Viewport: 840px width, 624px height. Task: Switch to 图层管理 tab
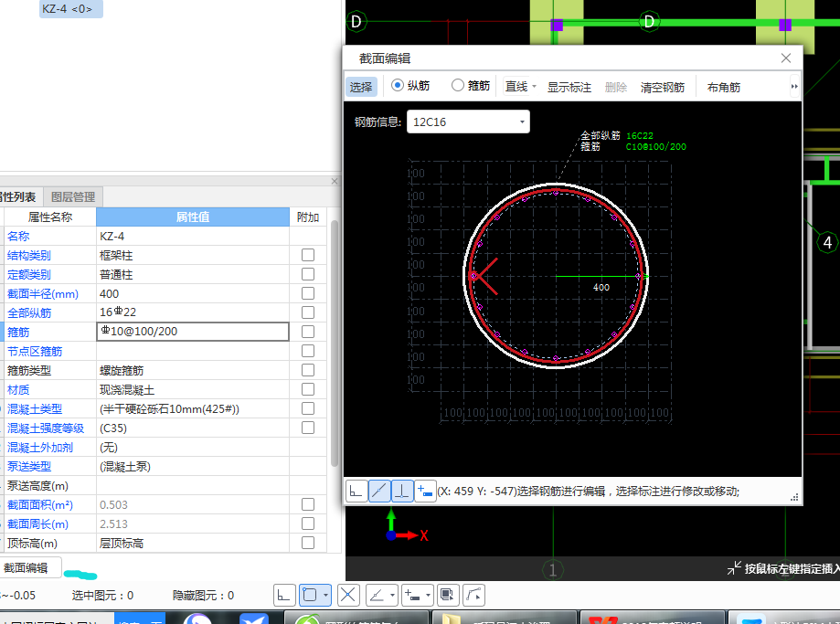(x=73, y=197)
